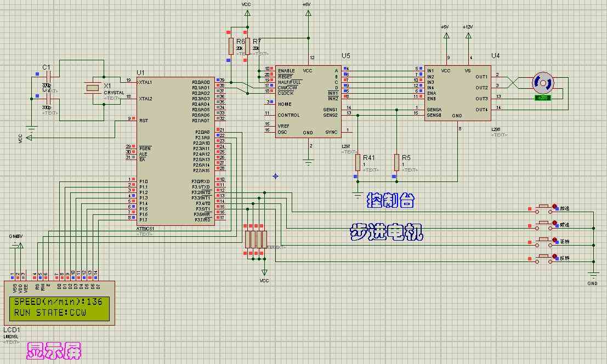This screenshot has width=607, height=364.
Task: Select resistor R41
Action: (358, 162)
